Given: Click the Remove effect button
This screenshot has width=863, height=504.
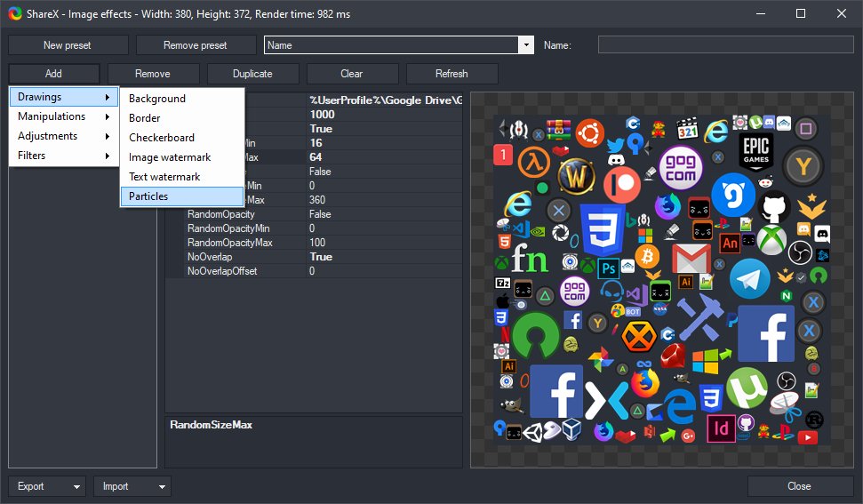Looking at the screenshot, I should pyautogui.click(x=153, y=74).
